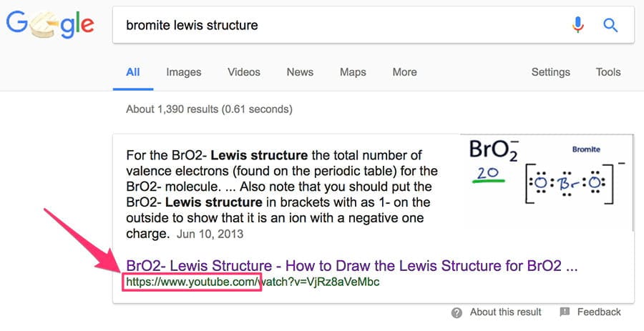Expand the Tools filter options
644x331 pixels.
click(x=608, y=72)
